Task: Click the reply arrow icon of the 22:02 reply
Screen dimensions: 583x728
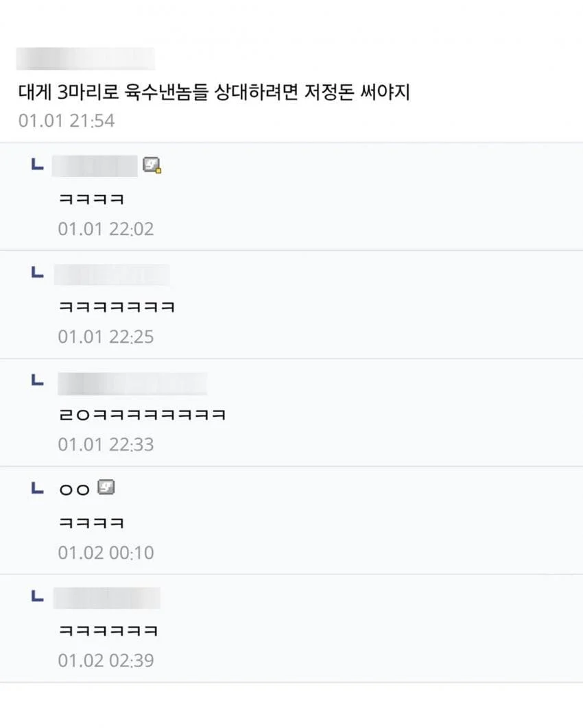Action: coord(38,165)
